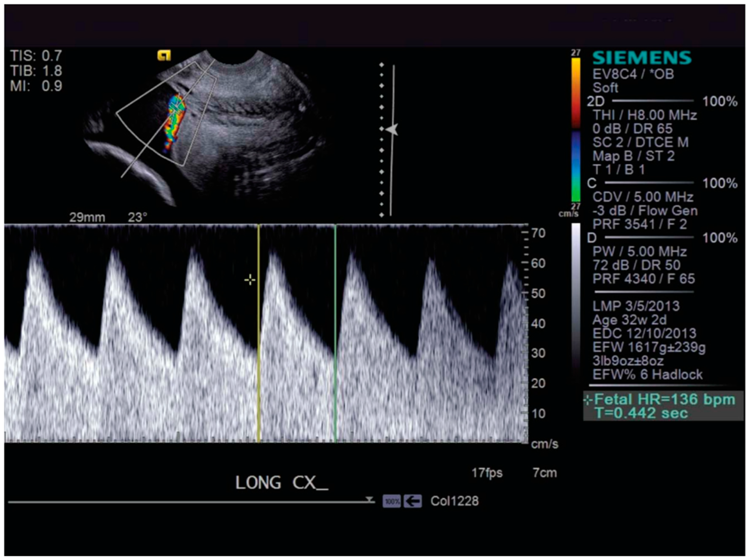750x560 pixels.
Task: Click the 17fps frame rate readout
Action: 487,472
